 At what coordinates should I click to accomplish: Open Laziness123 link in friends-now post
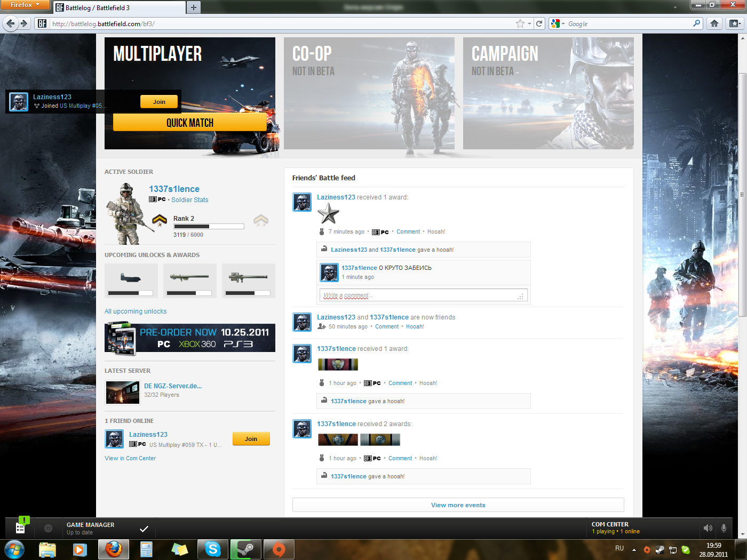pos(336,317)
